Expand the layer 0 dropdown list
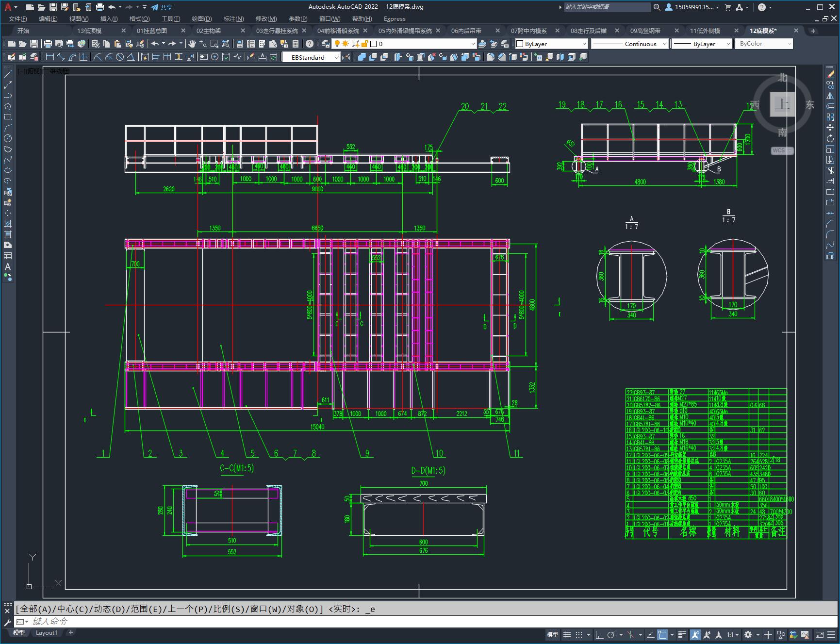840x644 pixels. click(473, 44)
